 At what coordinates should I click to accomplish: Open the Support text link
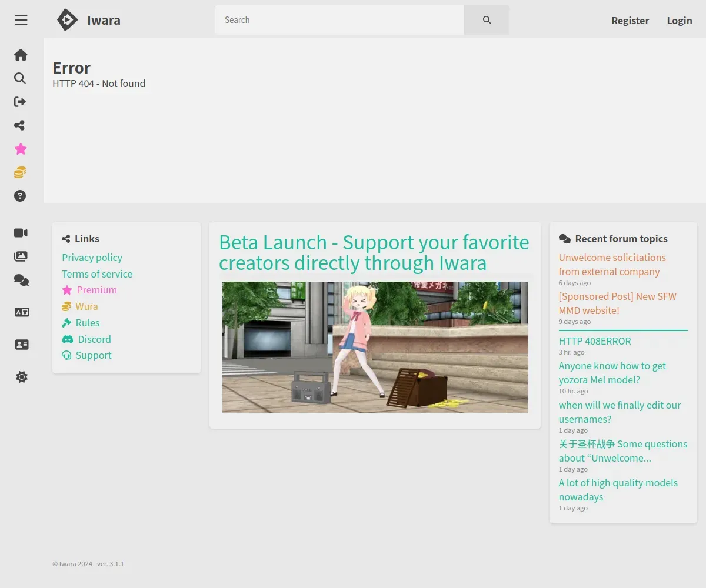click(93, 355)
